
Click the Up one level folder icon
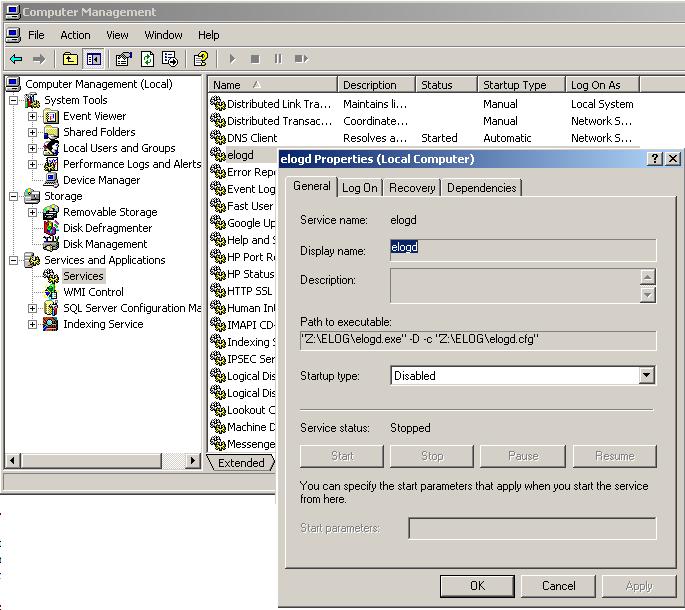pos(70,59)
